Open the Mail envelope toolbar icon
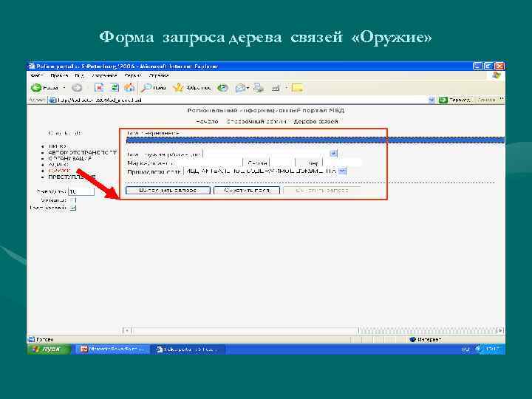532x399 pixels. click(x=241, y=88)
